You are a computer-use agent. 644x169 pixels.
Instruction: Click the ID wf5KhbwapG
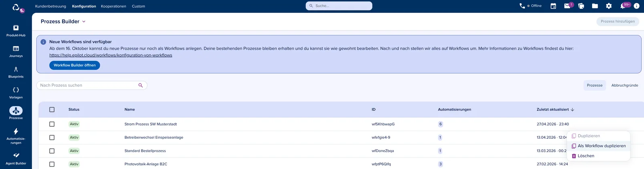click(x=383, y=124)
